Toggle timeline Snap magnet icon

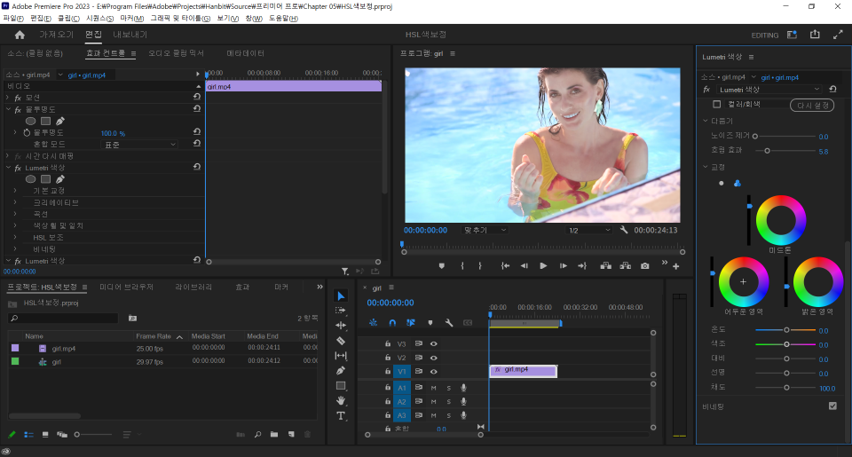click(x=392, y=323)
